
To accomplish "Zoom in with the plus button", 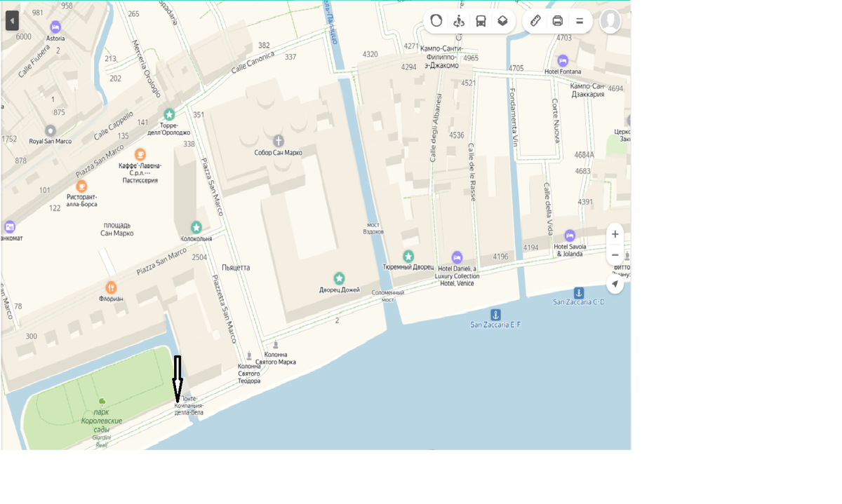I will (615, 234).
